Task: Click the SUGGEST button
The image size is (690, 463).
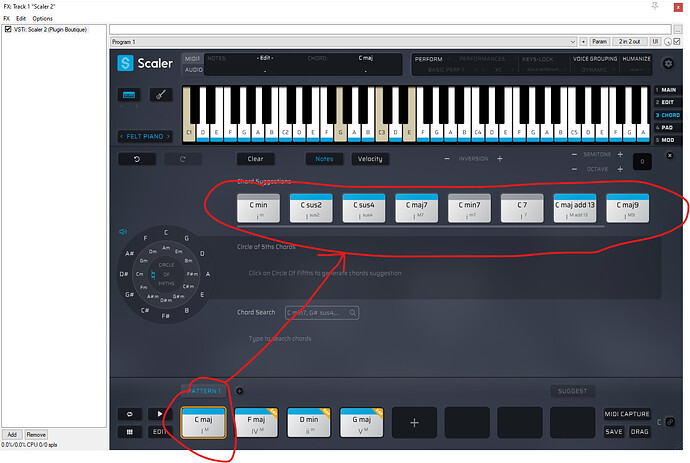Action: click(573, 391)
